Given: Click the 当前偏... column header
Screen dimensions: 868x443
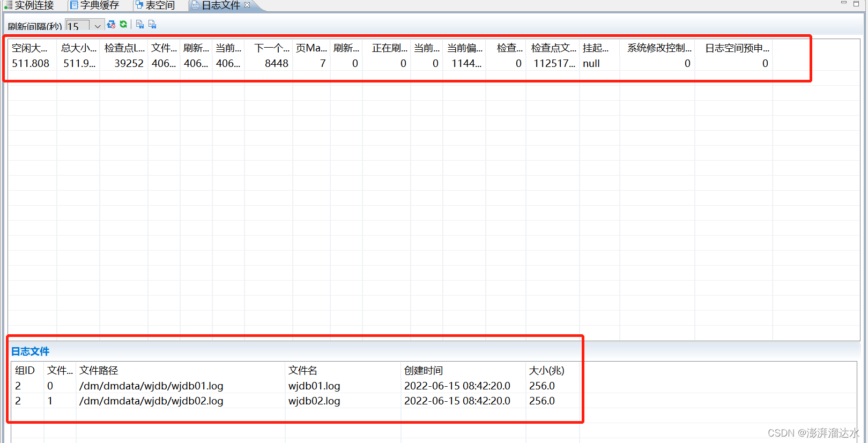Looking at the screenshot, I should click(465, 48).
